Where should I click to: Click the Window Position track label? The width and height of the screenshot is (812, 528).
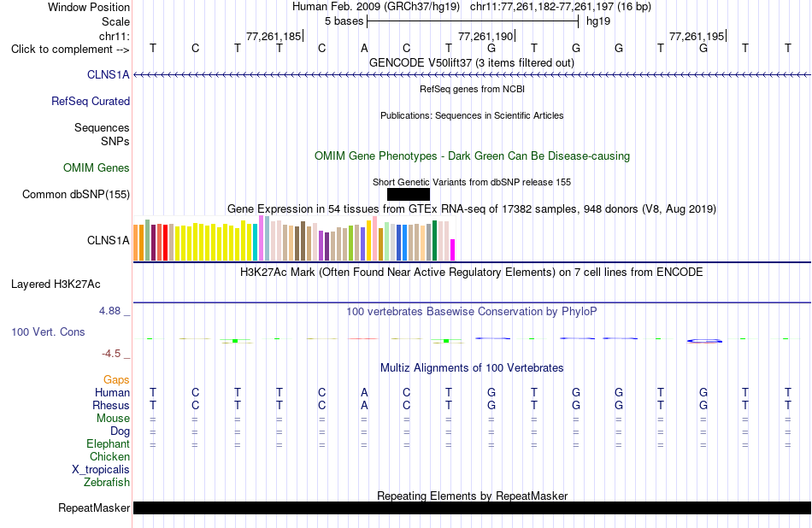pos(89,7)
